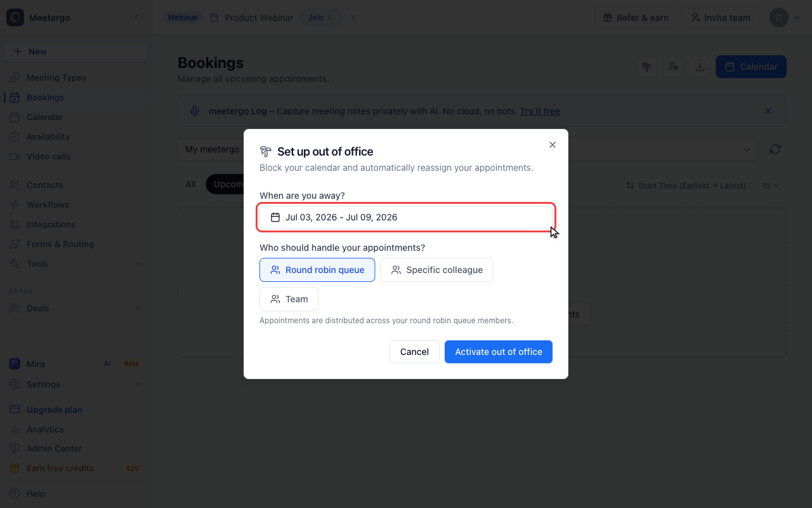Close the Product Webinar banner

point(353,18)
